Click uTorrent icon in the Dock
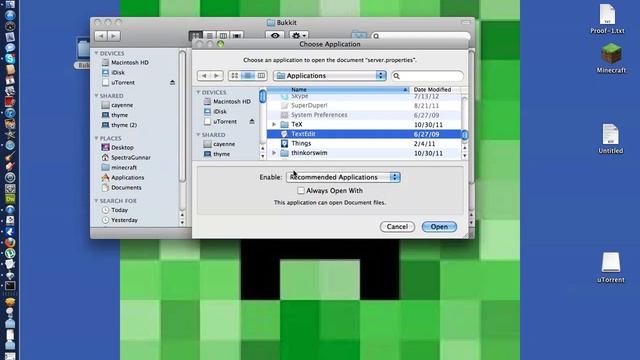640x360 pixels. click(10, 253)
